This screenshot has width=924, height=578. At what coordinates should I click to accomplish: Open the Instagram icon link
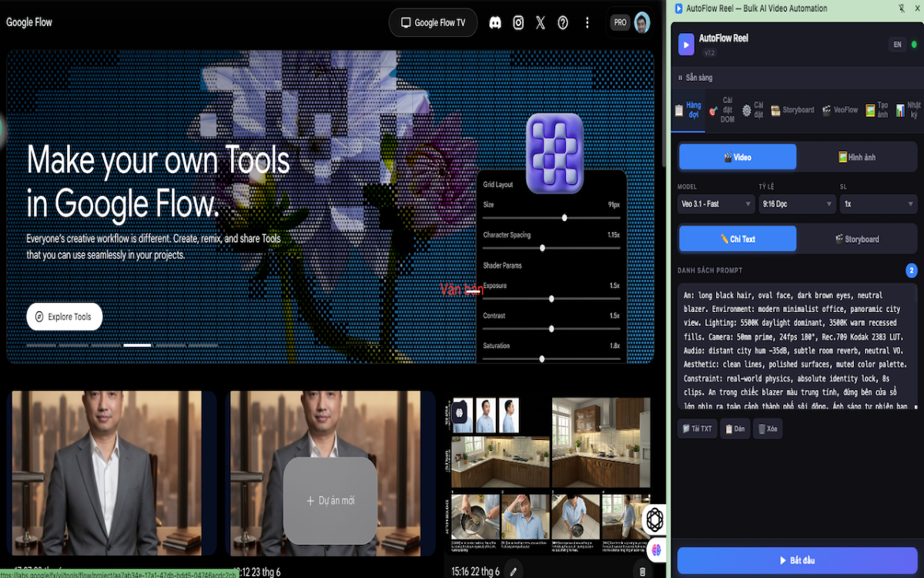tap(518, 23)
